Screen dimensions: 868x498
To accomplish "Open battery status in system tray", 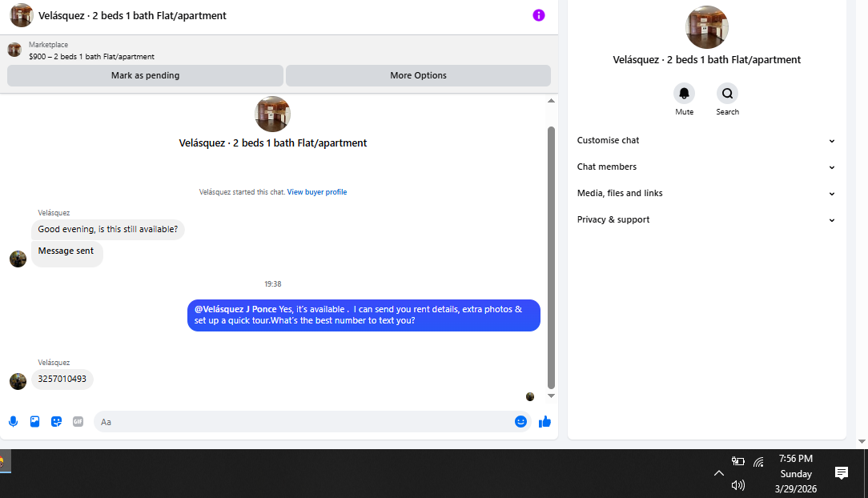I will [738, 461].
